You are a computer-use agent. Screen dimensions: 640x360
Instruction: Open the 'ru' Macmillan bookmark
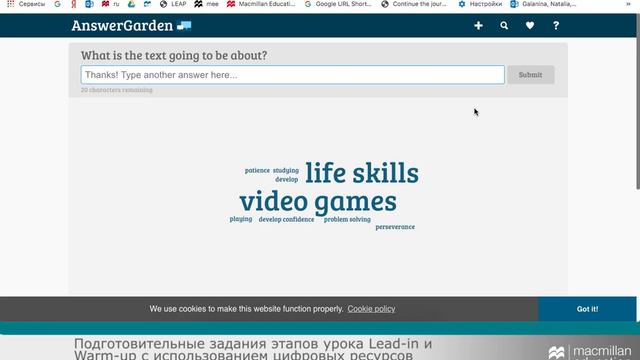(x=111, y=4)
